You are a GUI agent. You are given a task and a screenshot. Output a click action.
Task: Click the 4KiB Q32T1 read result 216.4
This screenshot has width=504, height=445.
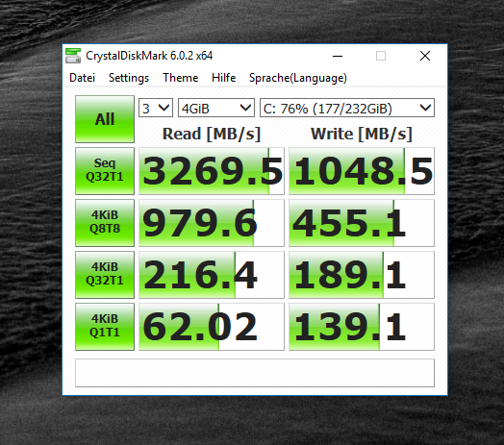click(x=212, y=275)
